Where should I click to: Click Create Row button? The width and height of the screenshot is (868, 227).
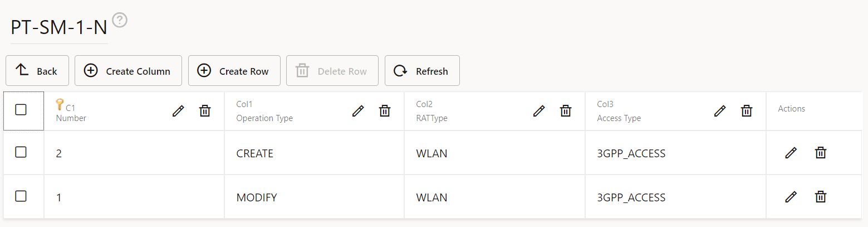(234, 71)
